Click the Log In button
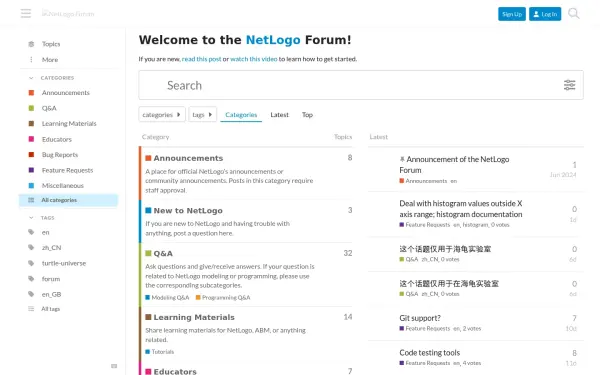The width and height of the screenshot is (600, 375). [545, 14]
